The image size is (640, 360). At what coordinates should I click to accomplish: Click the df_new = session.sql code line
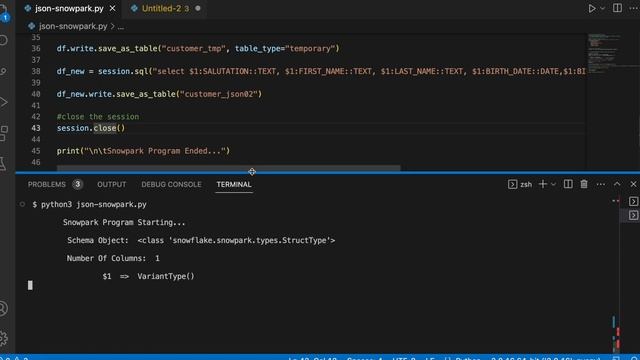(321, 71)
